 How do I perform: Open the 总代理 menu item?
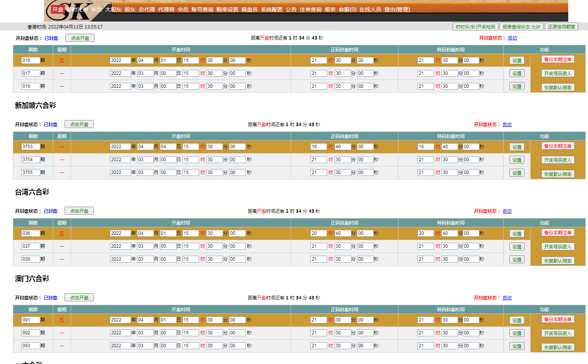[147, 9]
